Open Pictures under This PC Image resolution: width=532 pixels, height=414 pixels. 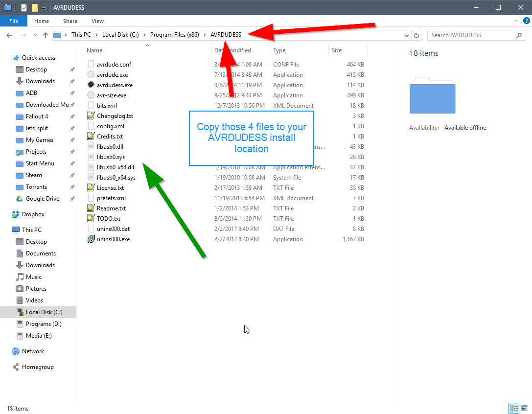tap(36, 289)
